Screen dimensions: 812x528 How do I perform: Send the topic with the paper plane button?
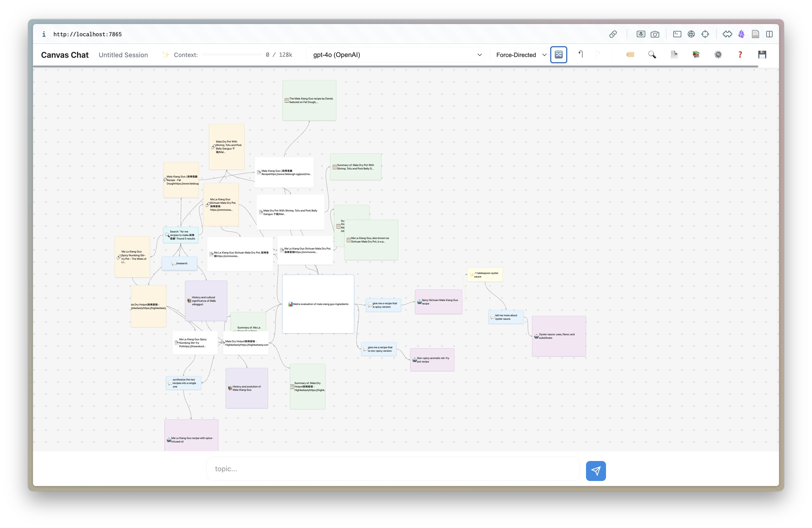click(x=596, y=471)
